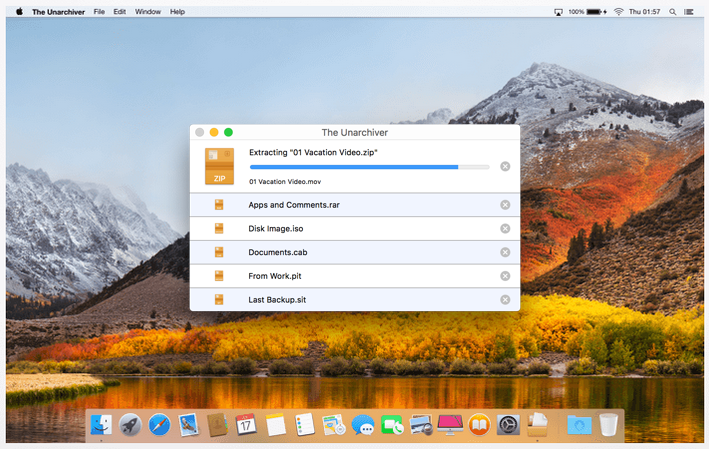709x449 pixels.
Task: Open Calendar icon showing 17
Action: 246,425
